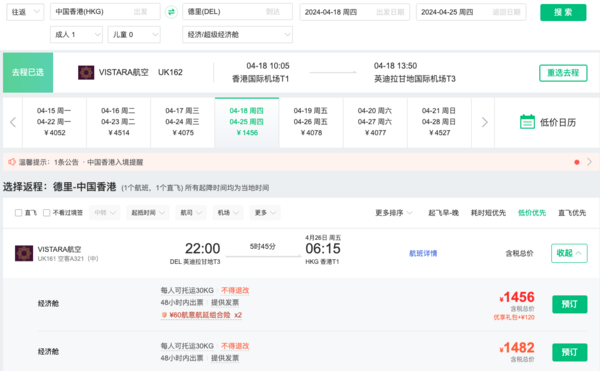Open the 更多排序 sorting dropdown

[394, 213]
